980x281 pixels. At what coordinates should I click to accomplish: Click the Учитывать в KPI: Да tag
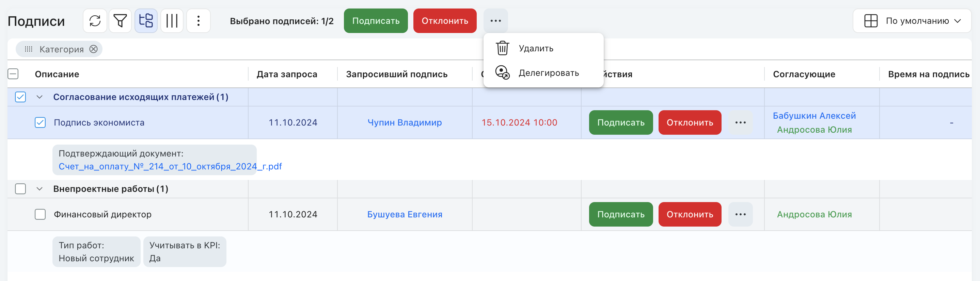tap(185, 252)
